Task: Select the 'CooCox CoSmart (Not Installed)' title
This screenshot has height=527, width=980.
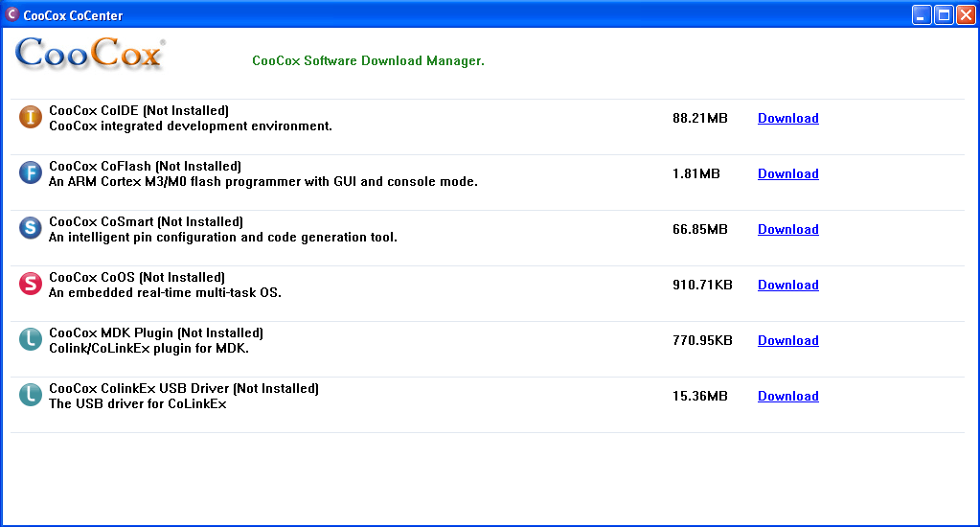Action: (x=147, y=222)
